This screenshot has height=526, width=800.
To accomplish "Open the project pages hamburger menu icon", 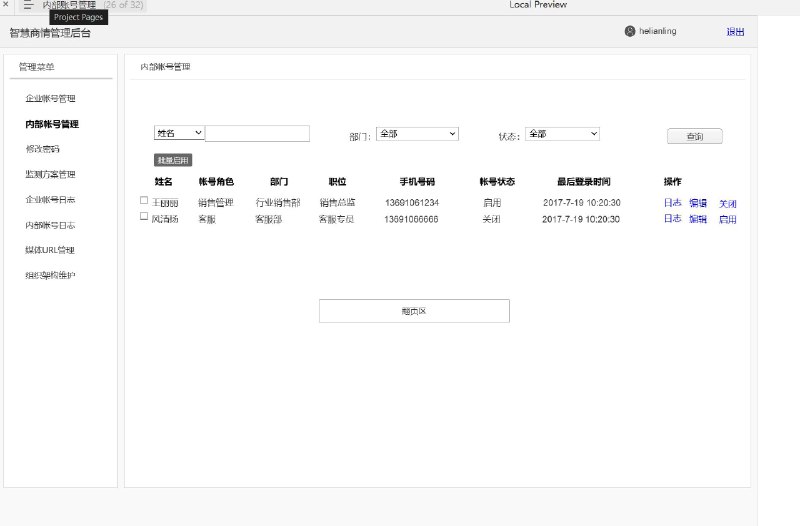I will 28,5.
